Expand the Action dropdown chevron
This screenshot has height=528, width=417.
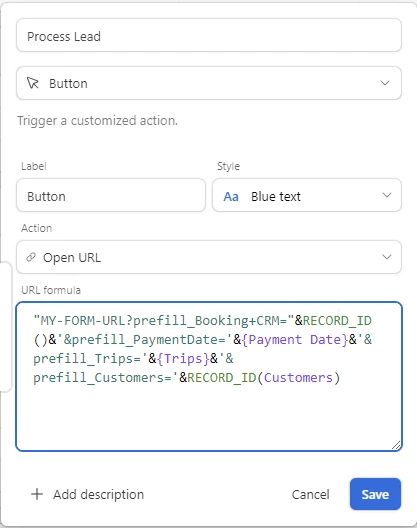pos(387,257)
